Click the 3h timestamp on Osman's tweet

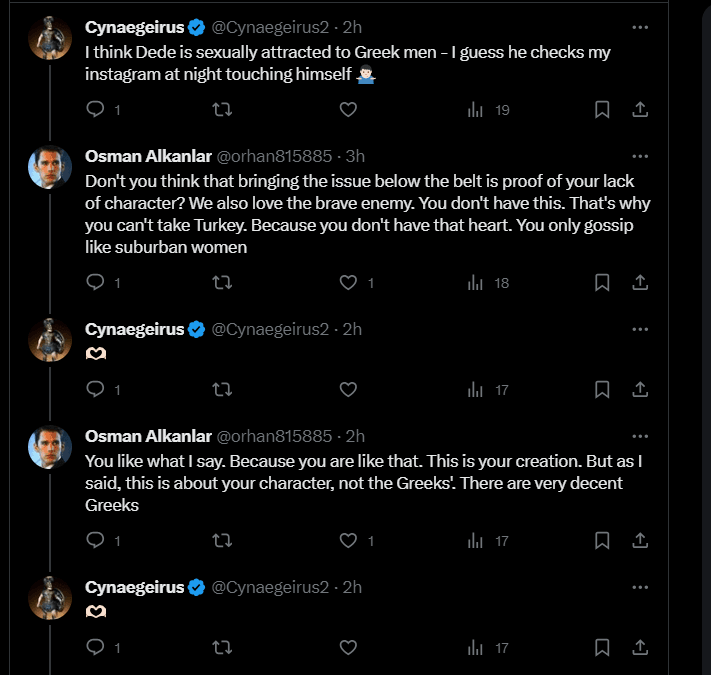click(x=355, y=156)
